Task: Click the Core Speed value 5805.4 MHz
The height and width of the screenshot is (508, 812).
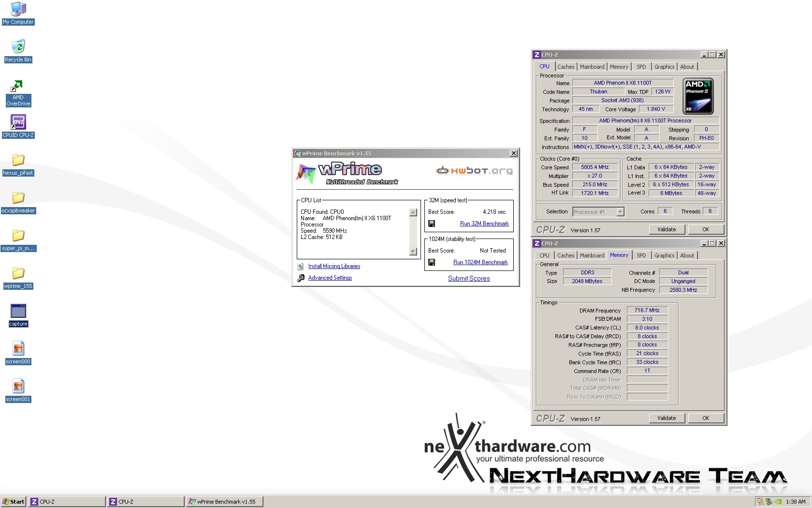Action: pos(595,167)
